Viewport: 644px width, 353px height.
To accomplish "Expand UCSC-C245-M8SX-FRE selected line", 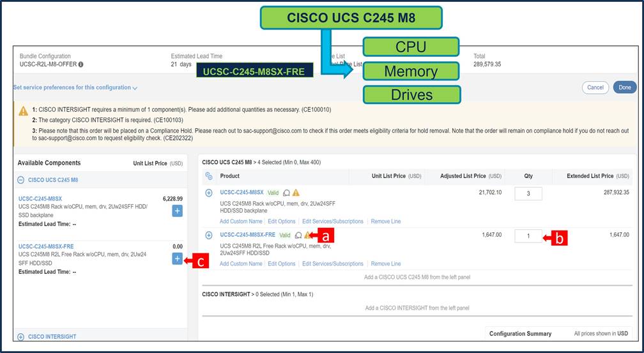I will pos(209,235).
